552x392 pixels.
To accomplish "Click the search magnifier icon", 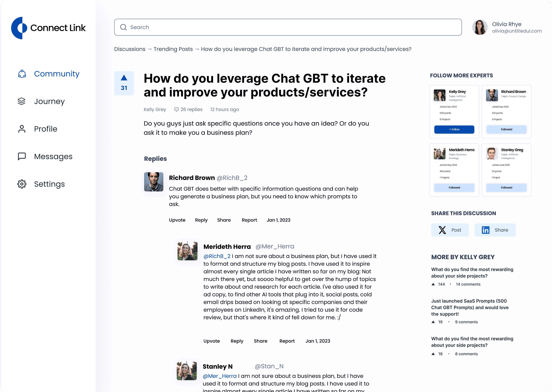I will [123, 27].
